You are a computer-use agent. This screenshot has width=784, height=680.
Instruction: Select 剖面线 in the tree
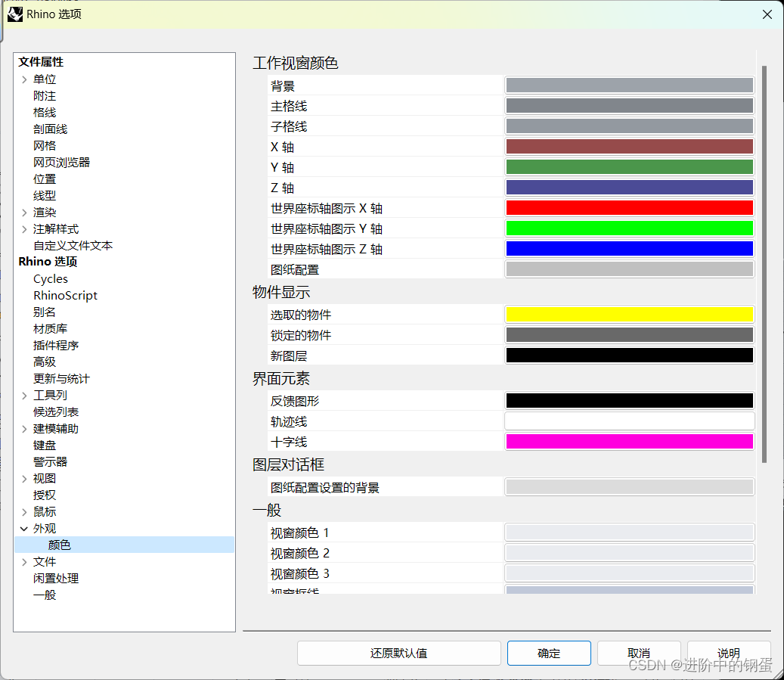pos(50,129)
